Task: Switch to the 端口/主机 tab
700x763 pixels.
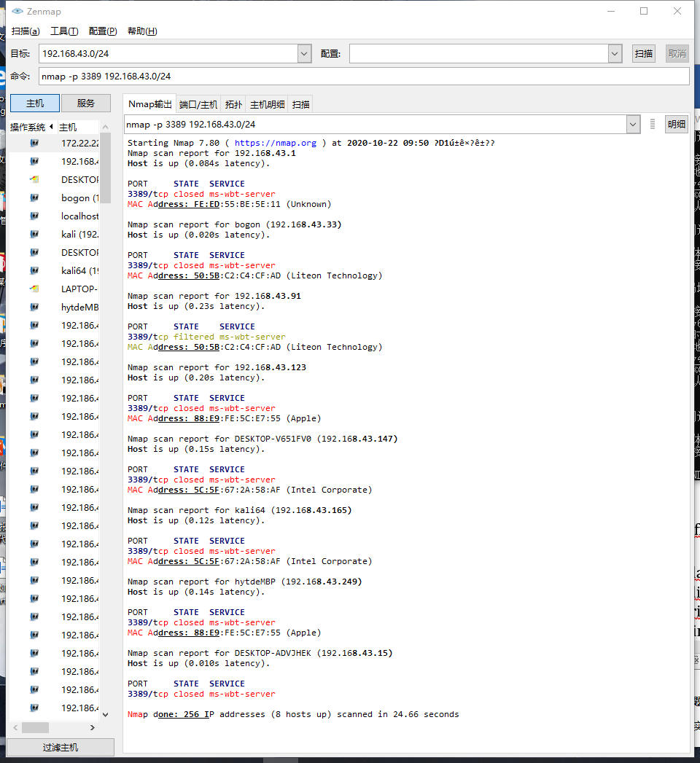Action: click(198, 105)
